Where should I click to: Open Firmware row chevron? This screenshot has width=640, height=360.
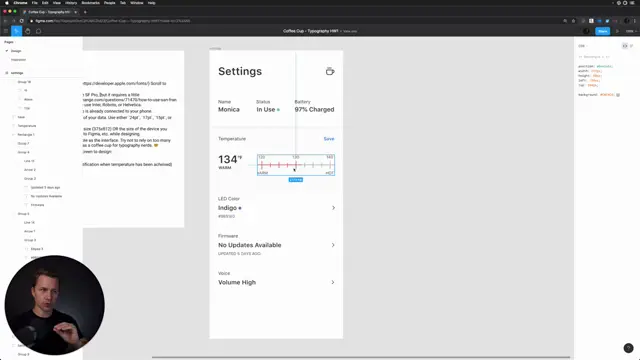tap(333, 245)
